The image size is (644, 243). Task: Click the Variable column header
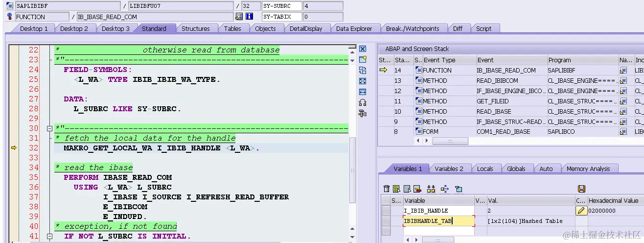click(438, 200)
